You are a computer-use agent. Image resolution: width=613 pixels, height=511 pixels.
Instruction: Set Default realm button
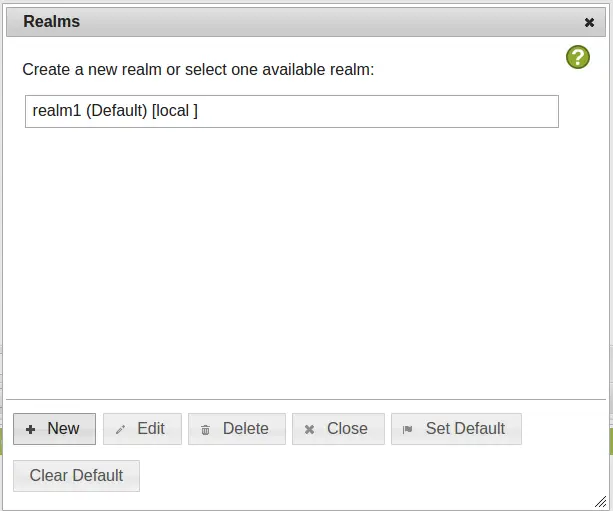[456, 429]
